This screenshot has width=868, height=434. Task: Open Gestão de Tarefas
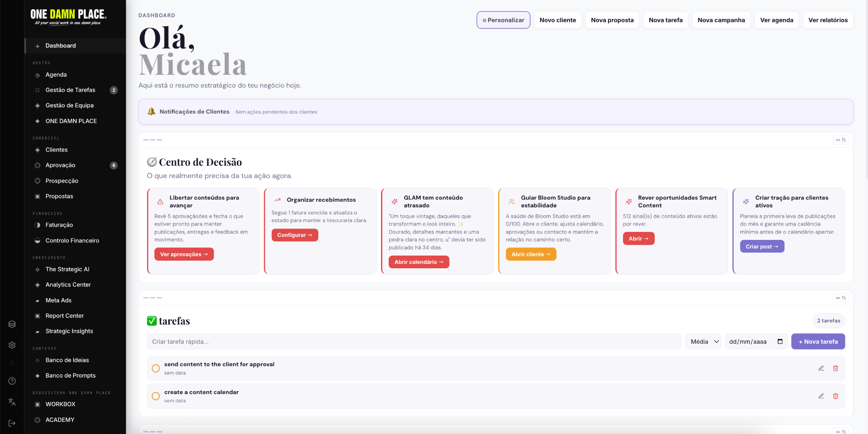point(75,90)
